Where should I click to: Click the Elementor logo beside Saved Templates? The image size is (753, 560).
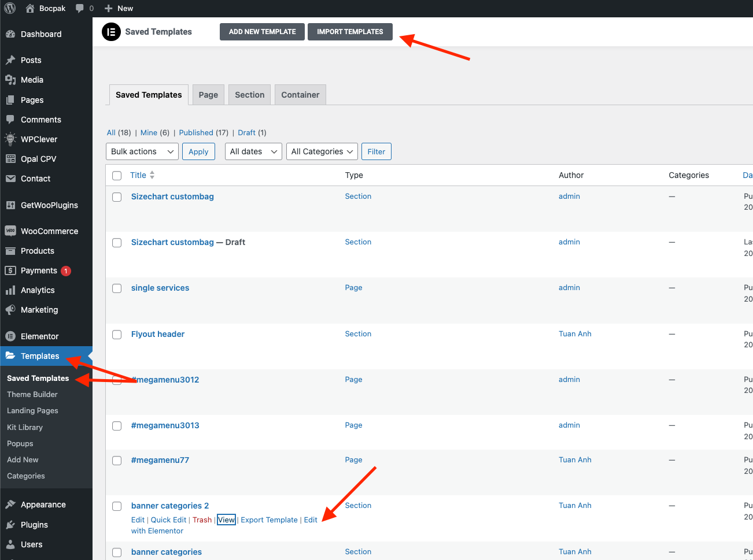tap(111, 32)
